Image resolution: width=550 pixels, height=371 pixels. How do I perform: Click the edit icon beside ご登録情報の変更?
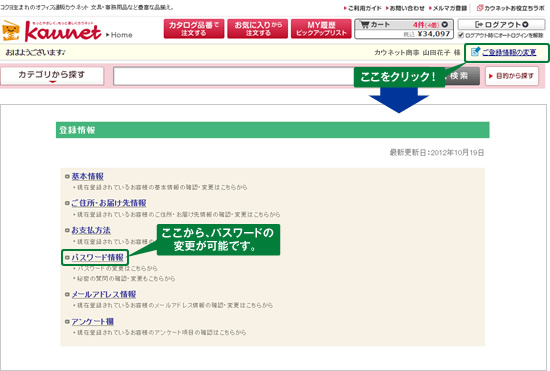tap(475, 52)
